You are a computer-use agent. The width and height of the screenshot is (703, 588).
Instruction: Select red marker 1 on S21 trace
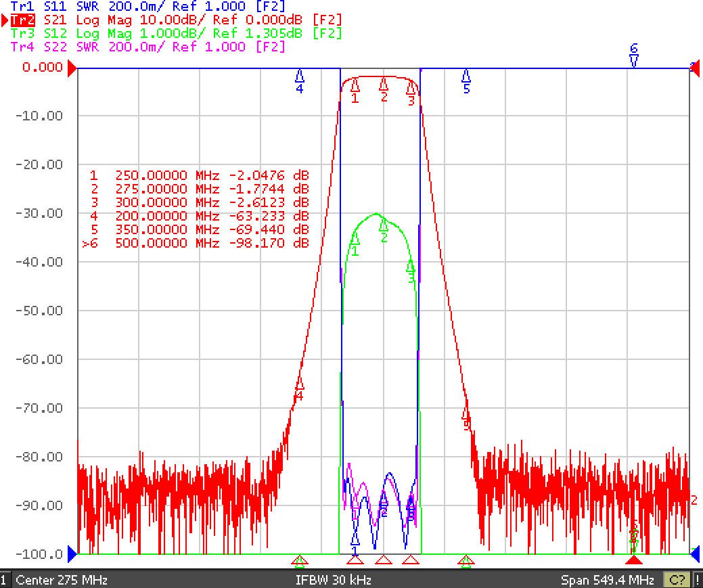(x=355, y=90)
